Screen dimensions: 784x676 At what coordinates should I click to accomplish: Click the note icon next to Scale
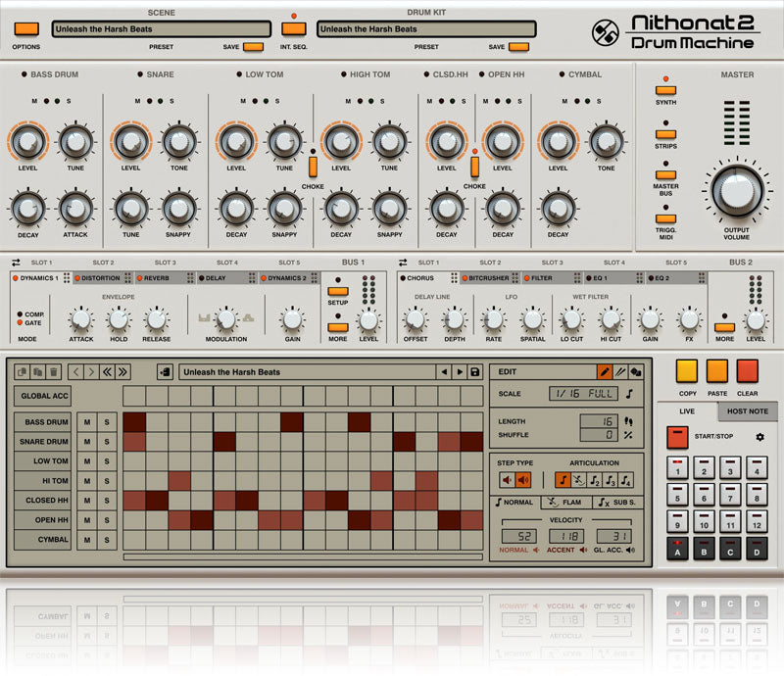tap(629, 394)
